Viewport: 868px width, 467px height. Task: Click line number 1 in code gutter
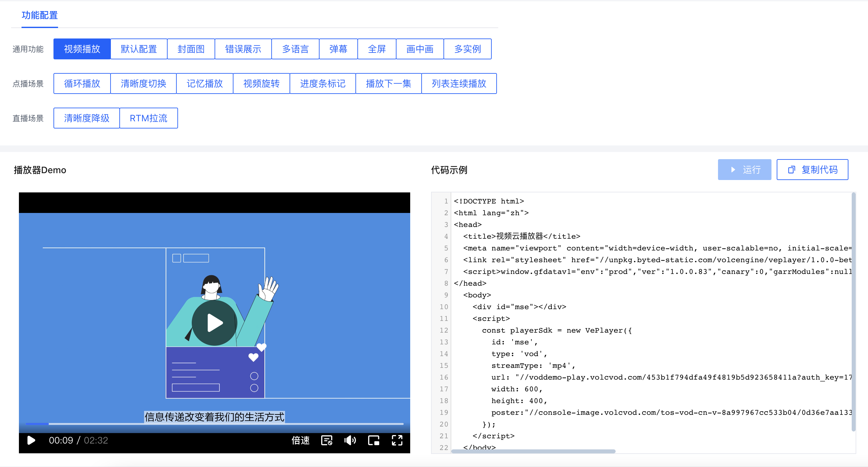pyautogui.click(x=446, y=201)
